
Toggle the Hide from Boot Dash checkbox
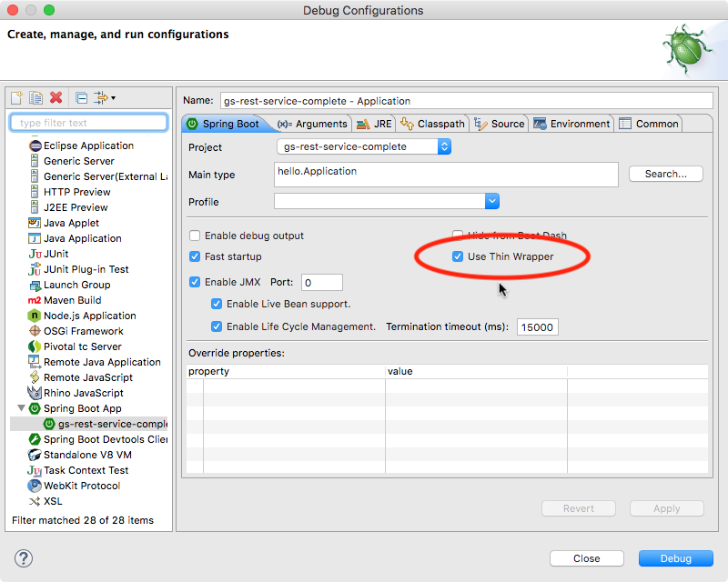tap(458, 236)
